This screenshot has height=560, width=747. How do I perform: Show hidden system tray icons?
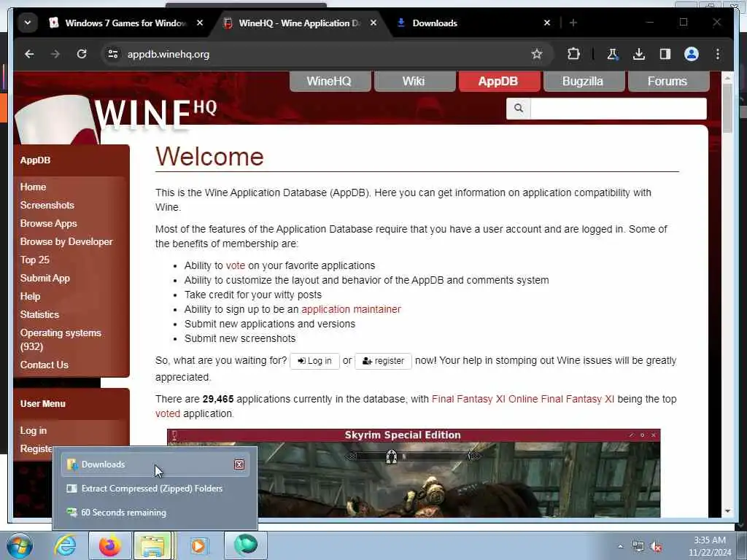(x=620, y=547)
